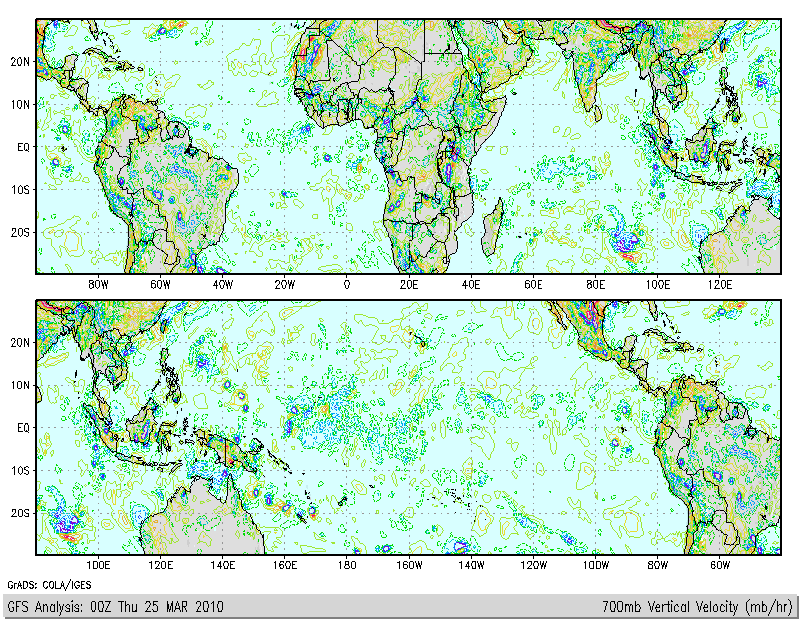Select the 60E longitude label under upper map

533,285
